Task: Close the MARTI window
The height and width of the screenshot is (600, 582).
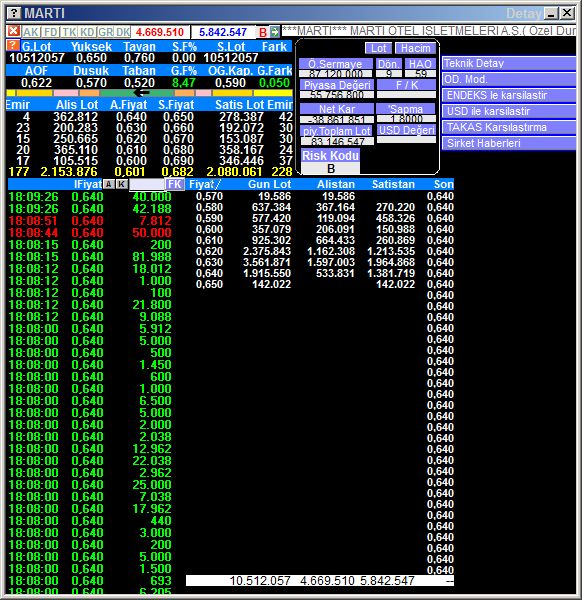Action: point(567,13)
